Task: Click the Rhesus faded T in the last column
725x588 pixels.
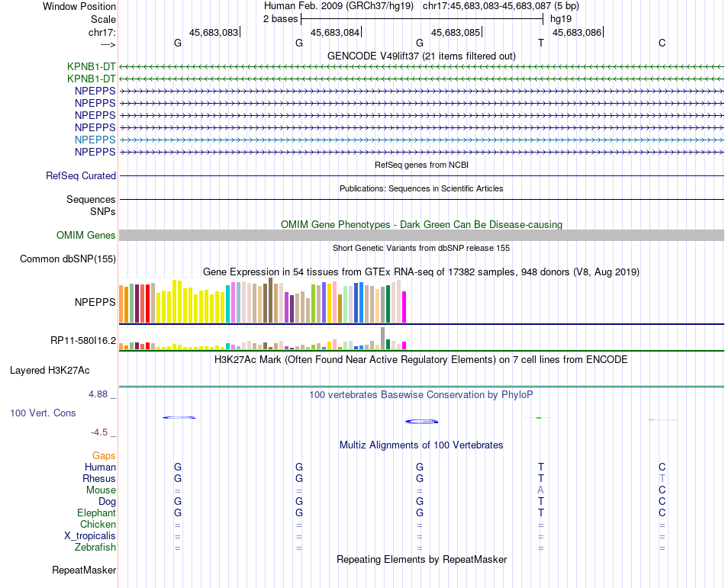Action: pos(662,478)
